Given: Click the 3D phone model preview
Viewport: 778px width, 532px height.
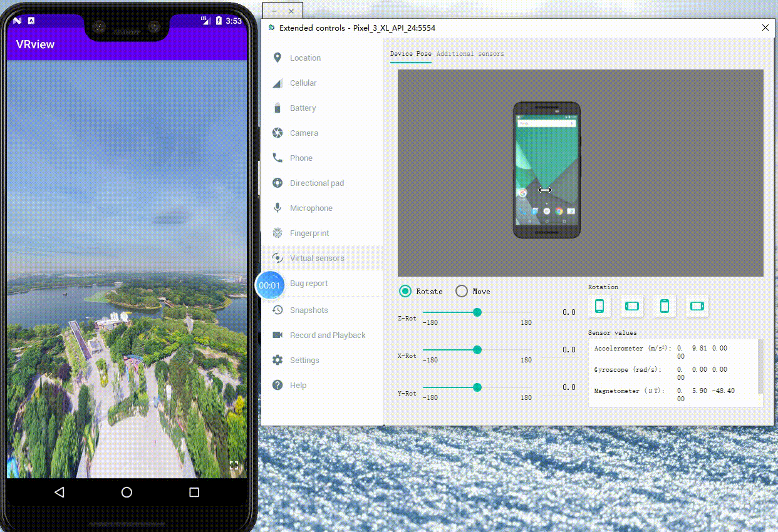Looking at the screenshot, I should pyautogui.click(x=547, y=170).
